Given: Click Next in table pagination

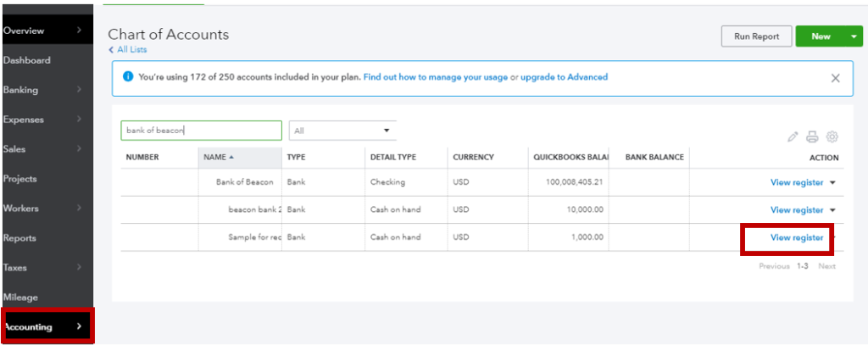Looking at the screenshot, I should [x=826, y=266].
